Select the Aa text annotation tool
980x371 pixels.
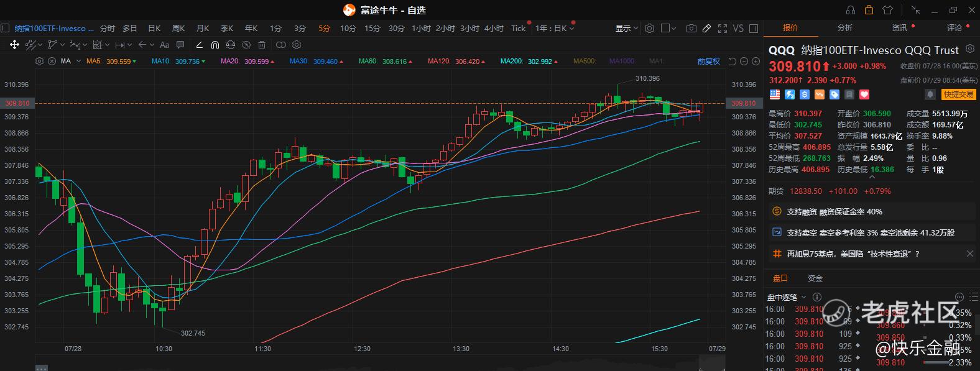(x=164, y=45)
